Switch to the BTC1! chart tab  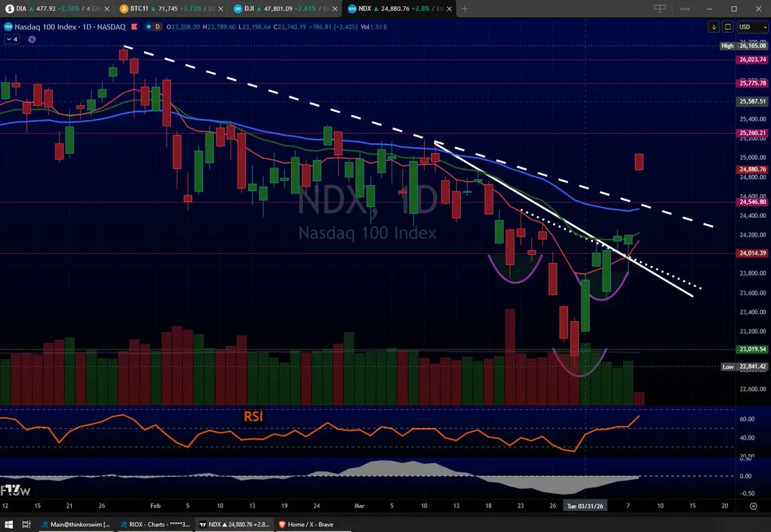(x=172, y=9)
